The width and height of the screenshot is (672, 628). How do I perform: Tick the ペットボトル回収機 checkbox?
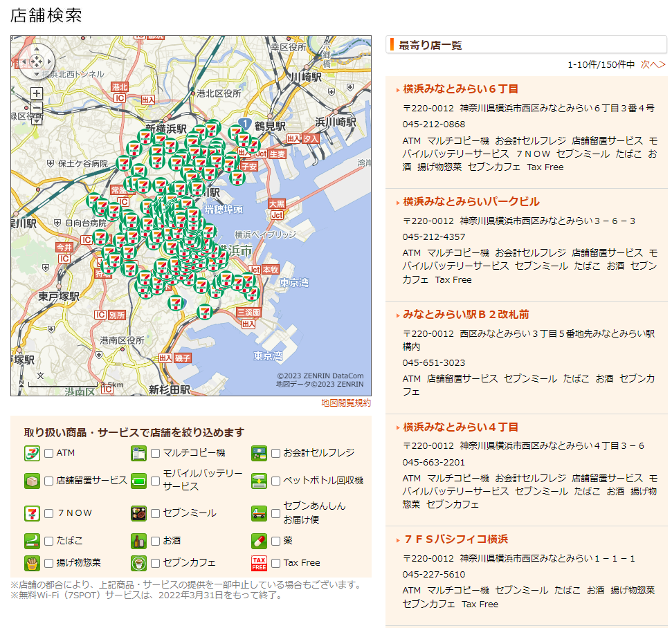click(275, 481)
